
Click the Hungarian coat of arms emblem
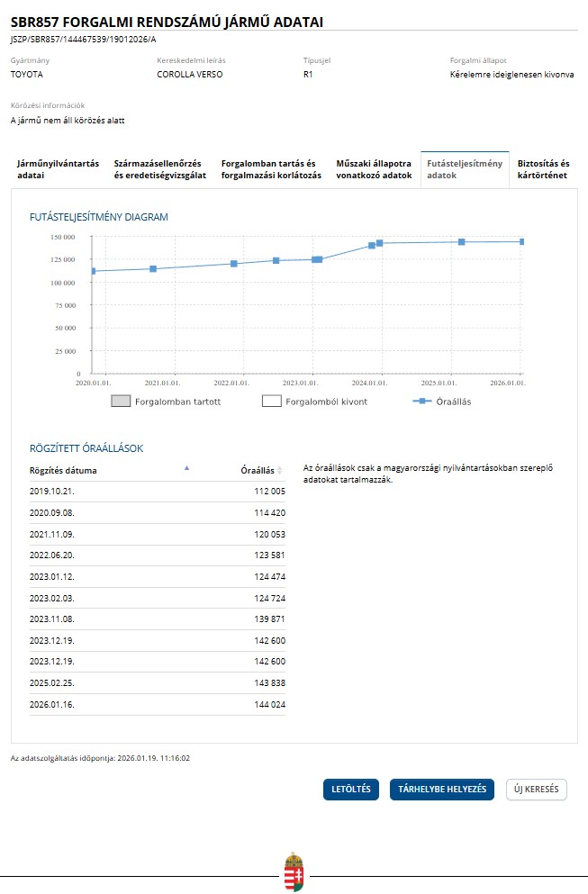click(294, 871)
